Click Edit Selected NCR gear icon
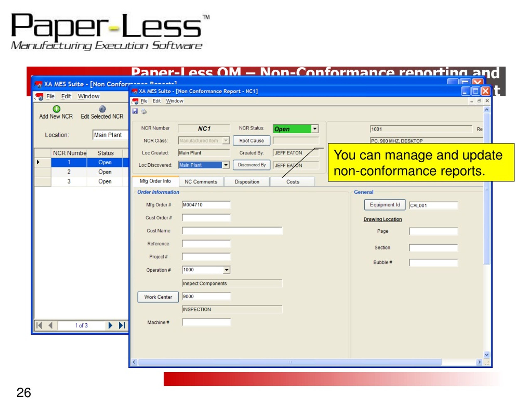The width and height of the screenshot is (532, 399). pos(102,109)
